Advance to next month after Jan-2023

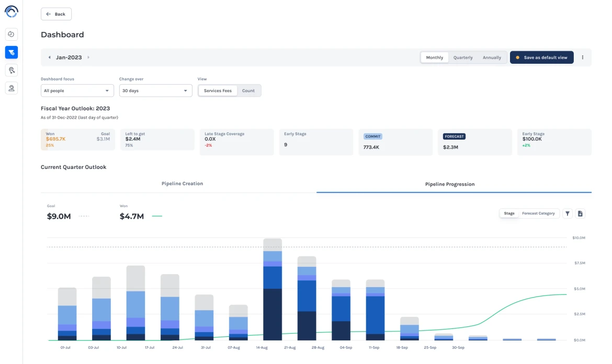point(88,58)
